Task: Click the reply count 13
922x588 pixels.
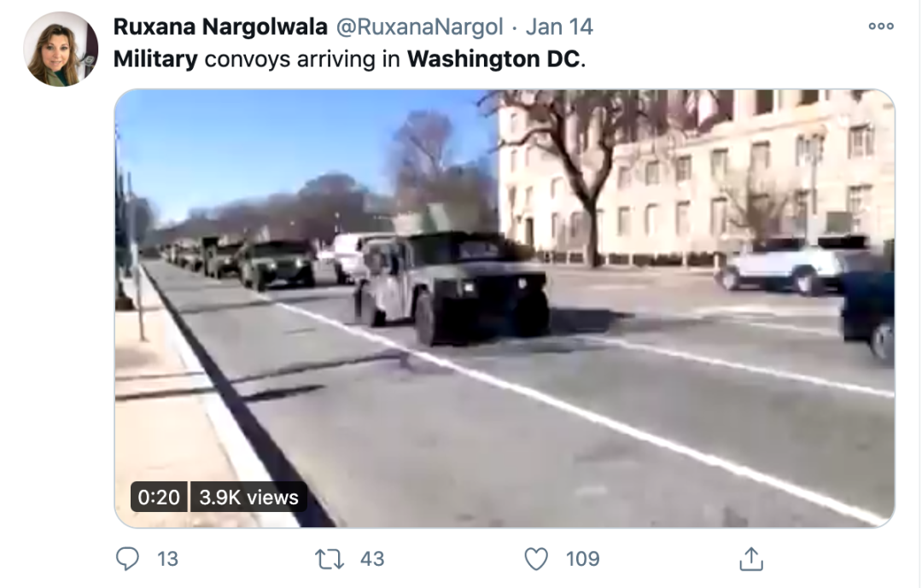Action: pyautogui.click(x=167, y=559)
